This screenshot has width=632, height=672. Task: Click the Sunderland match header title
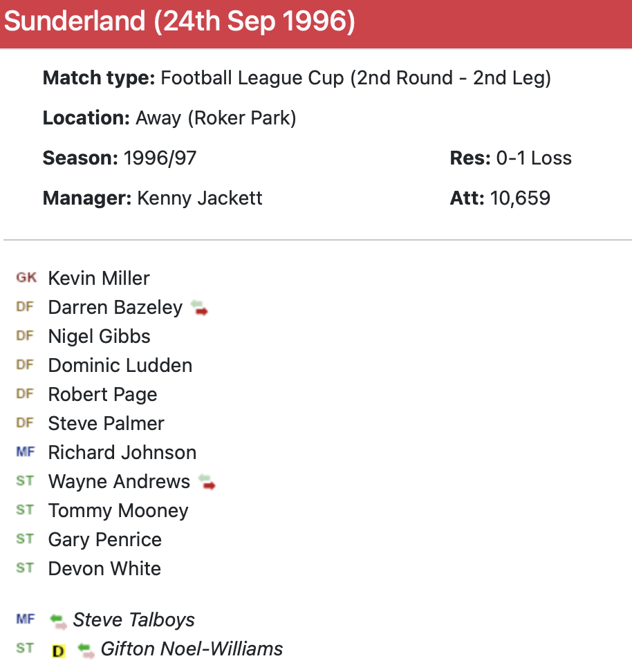pos(180,22)
